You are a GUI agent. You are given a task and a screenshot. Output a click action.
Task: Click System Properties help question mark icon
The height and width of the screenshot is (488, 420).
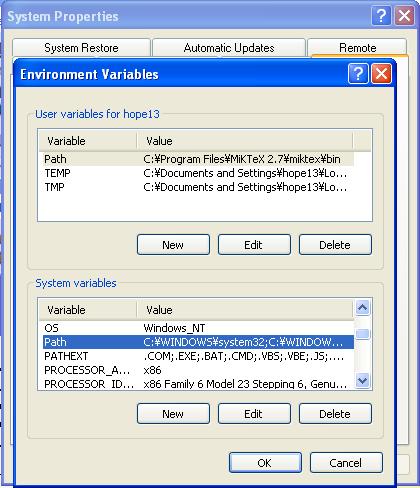(381, 15)
